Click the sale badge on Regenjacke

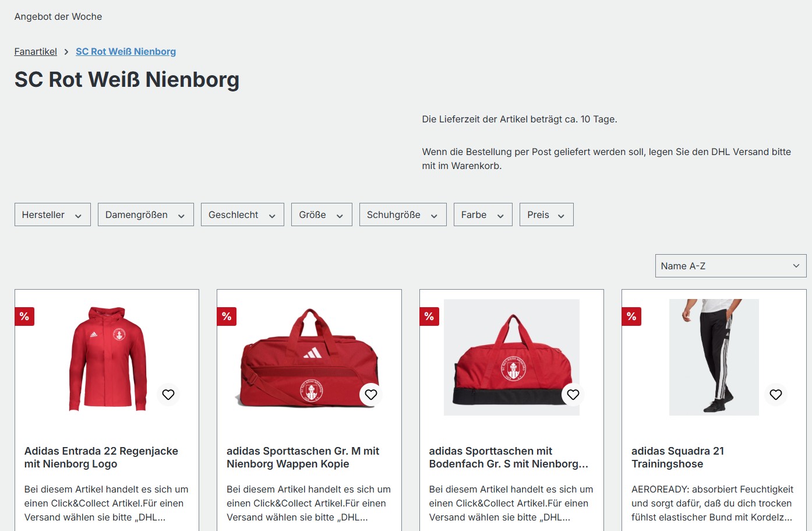[x=24, y=316]
